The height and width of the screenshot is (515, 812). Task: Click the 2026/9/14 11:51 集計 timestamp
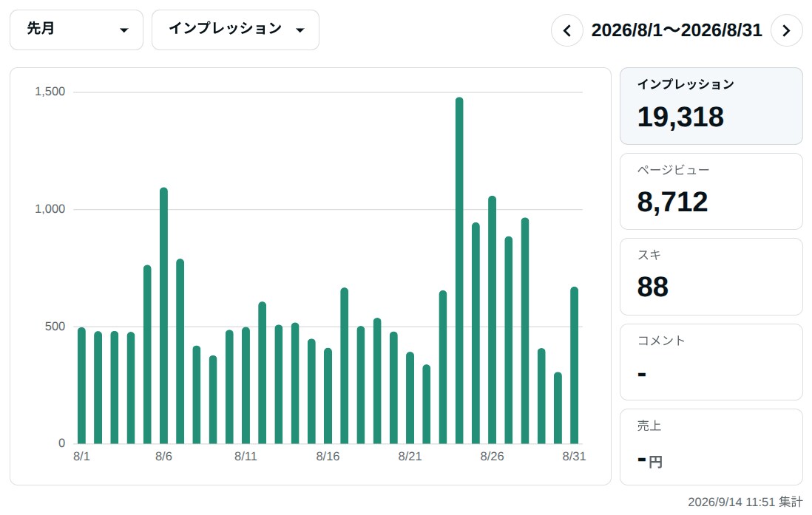point(745,502)
